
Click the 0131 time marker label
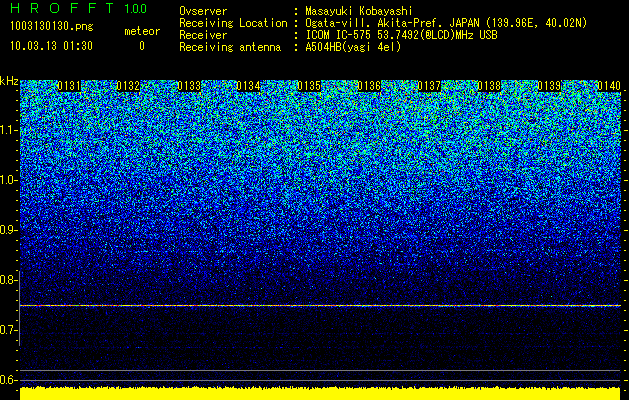tap(69, 86)
